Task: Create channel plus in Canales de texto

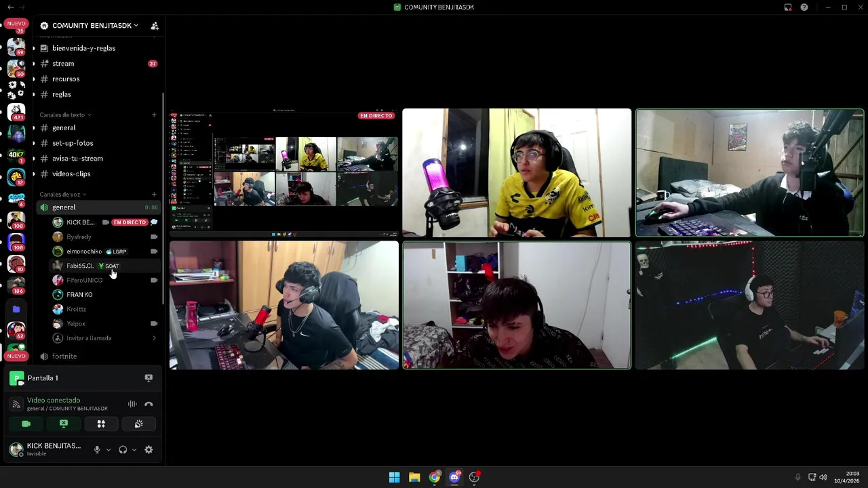Action: [x=154, y=115]
